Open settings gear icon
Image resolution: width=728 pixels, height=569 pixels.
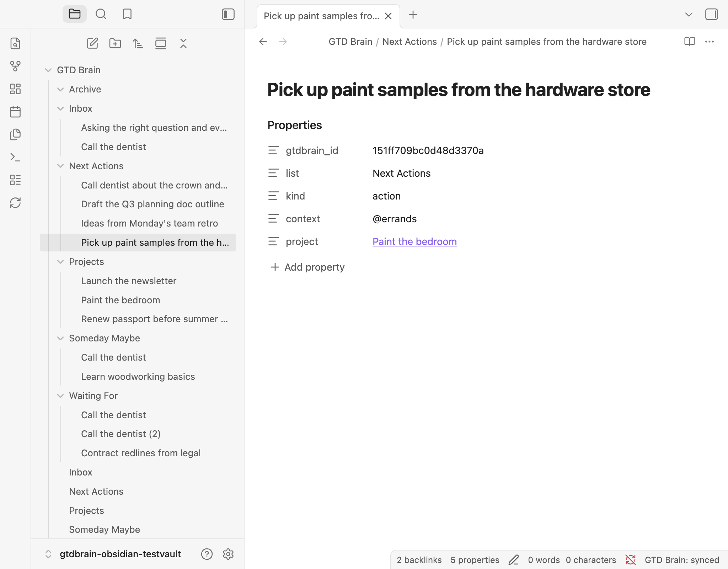[228, 554]
